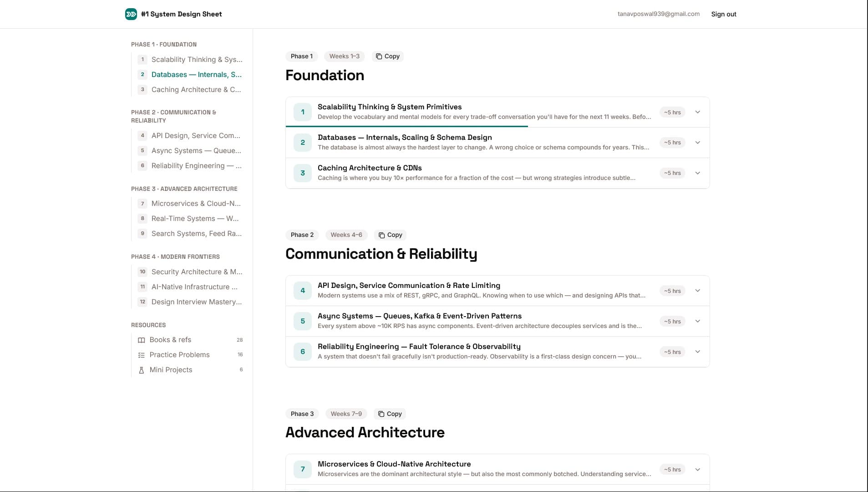The width and height of the screenshot is (868, 492).
Task: Select sidebar item Real-Time Systems
Action: 190,219
